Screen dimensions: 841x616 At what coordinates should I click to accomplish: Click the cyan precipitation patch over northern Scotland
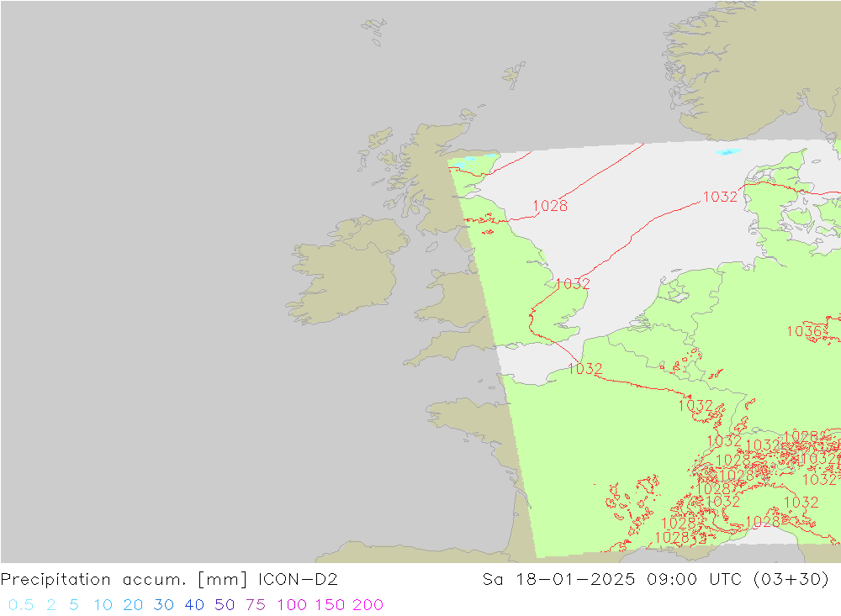(470, 159)
